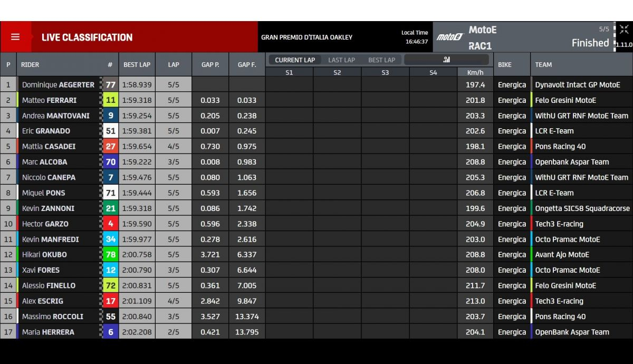This screenshot has width=633, height=364.
Task: Select rider Kevin ZANNONI
Action: (48, 208)
